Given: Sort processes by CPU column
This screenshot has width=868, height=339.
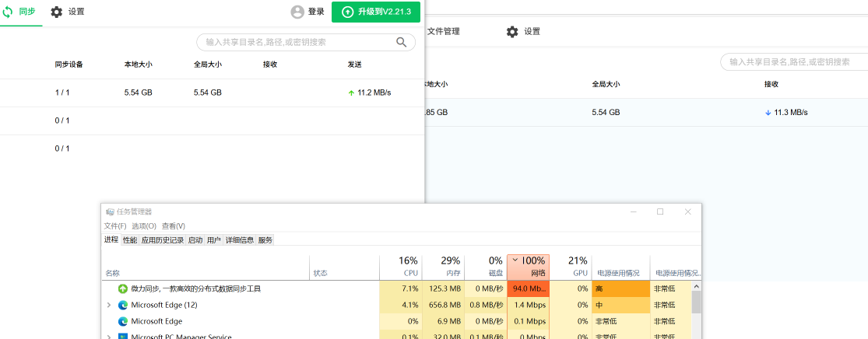Looking at the screenshot, I should 400,267.
